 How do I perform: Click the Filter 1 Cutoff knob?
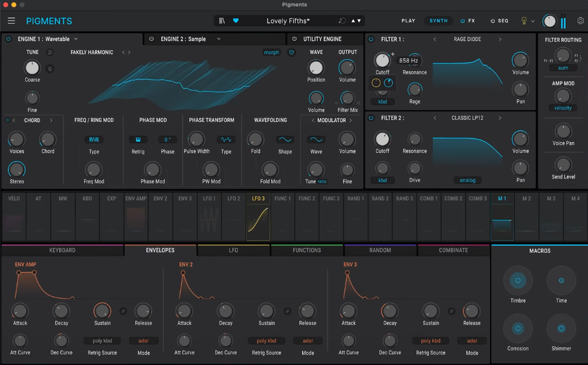(x=382, y=61)
